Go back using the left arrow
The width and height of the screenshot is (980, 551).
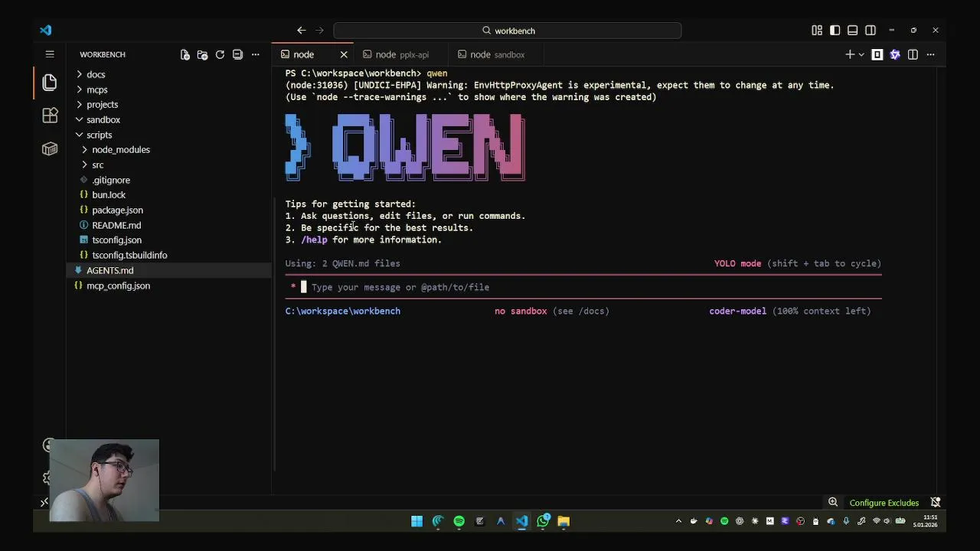301,31
